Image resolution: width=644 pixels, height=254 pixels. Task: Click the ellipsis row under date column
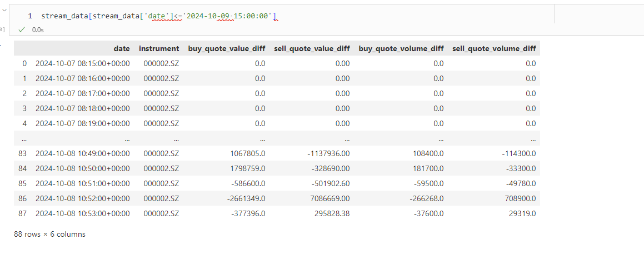(127, 140)
